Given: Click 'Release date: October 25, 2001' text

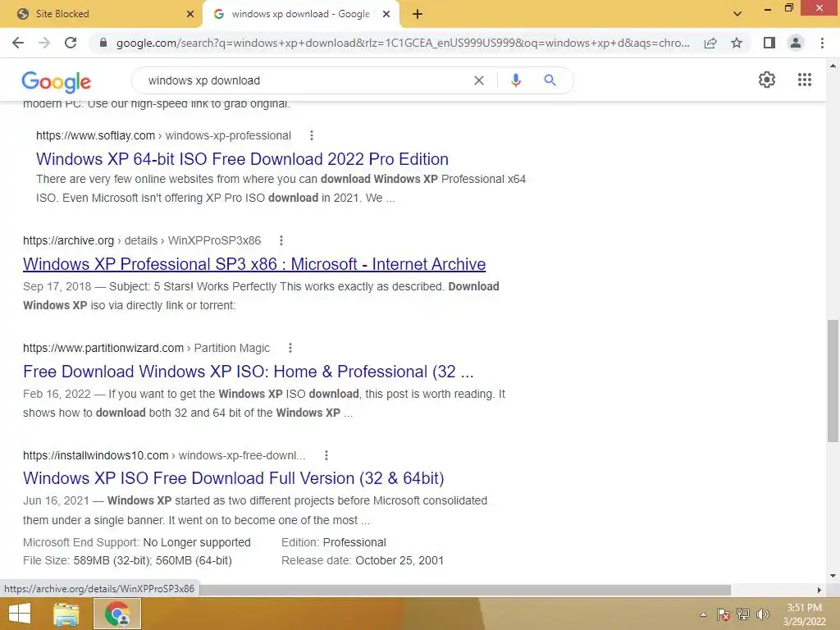Looking at the screenshot, I should pyautogui.click(x=363, y=560).
